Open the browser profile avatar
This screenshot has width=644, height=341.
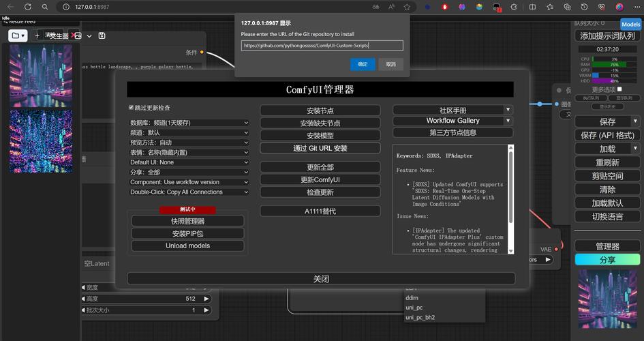point(619,7)
